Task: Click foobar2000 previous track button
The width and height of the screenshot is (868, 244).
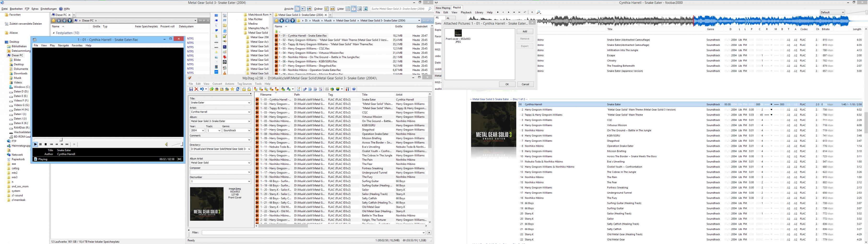Action: 514,12
